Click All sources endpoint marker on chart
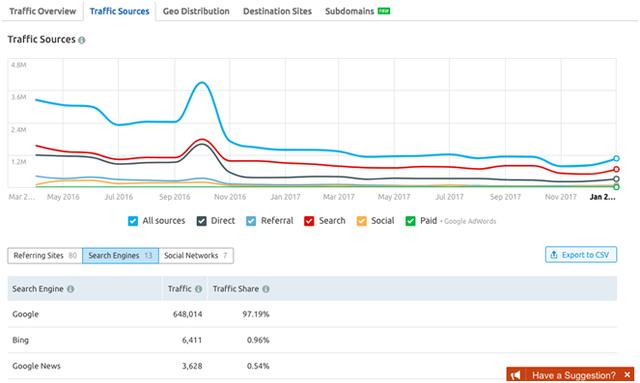This screenshot has height=383, width=640. click(x=616, y=158)
